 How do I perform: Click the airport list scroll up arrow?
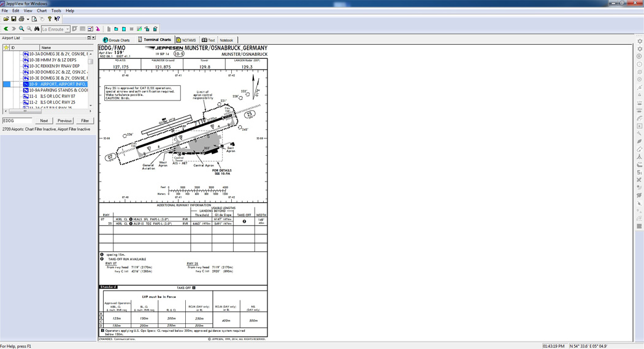pos(91,53)
